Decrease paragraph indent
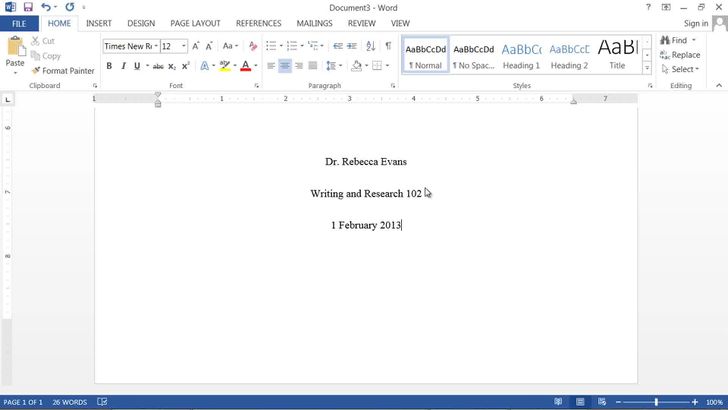This screenshot has height=410, width=728. tap(338, 46)
